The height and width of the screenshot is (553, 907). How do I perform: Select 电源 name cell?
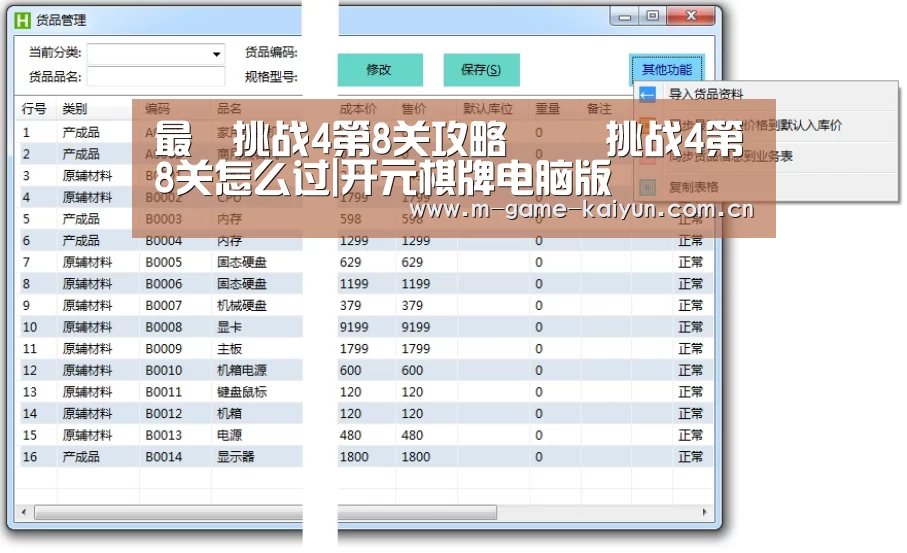tap(229, 435)
